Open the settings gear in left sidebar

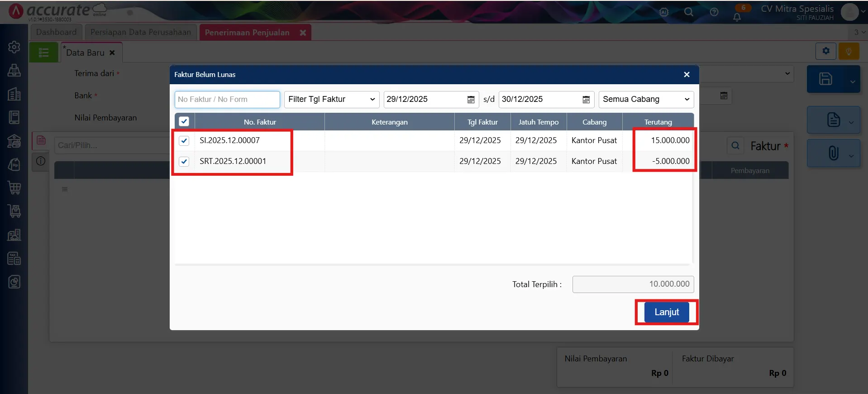pyautogui.click(x=14, y=47)
